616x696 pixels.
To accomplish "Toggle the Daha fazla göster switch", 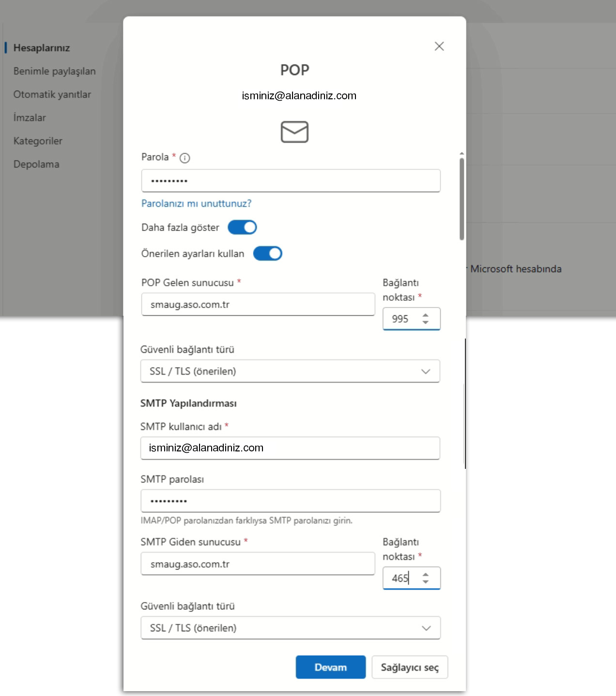I will [242, 227].
